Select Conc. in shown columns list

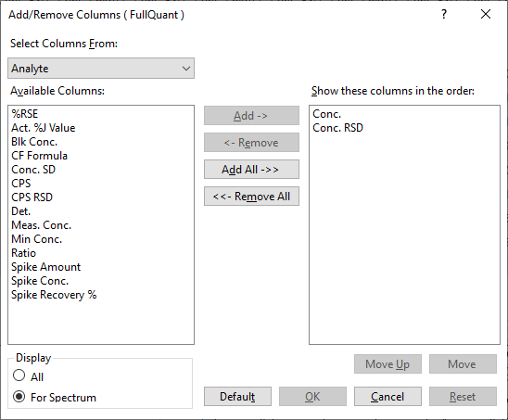pyautogui.click(x=326, y=114)
